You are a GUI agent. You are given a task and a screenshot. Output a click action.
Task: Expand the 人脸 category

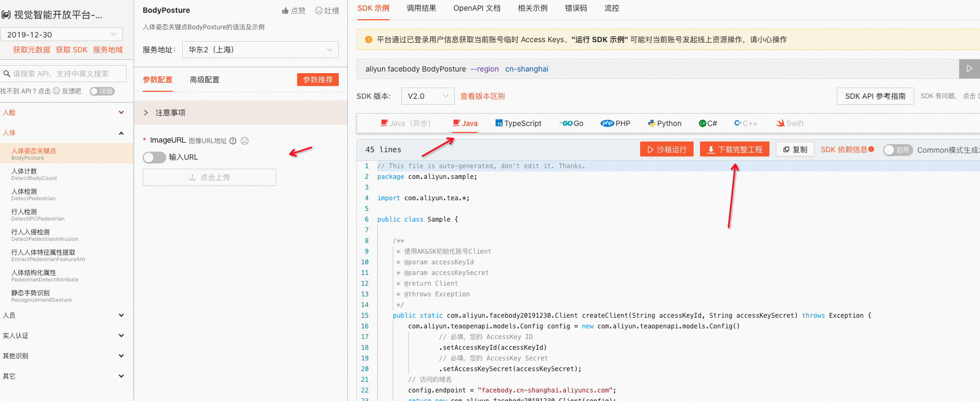[66, 113]
